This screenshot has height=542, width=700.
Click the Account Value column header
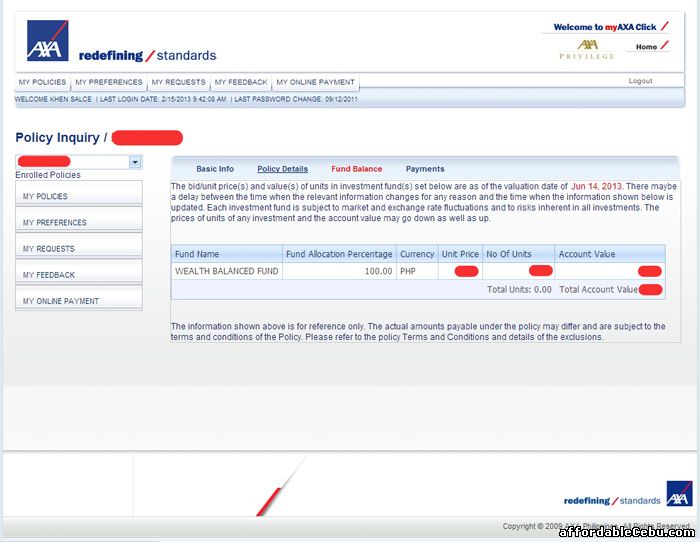[x=610, y=254]
